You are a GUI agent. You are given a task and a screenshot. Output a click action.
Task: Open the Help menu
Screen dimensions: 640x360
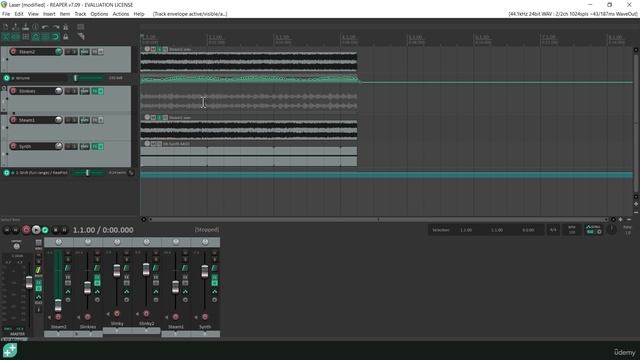click(x=139, y=14)
